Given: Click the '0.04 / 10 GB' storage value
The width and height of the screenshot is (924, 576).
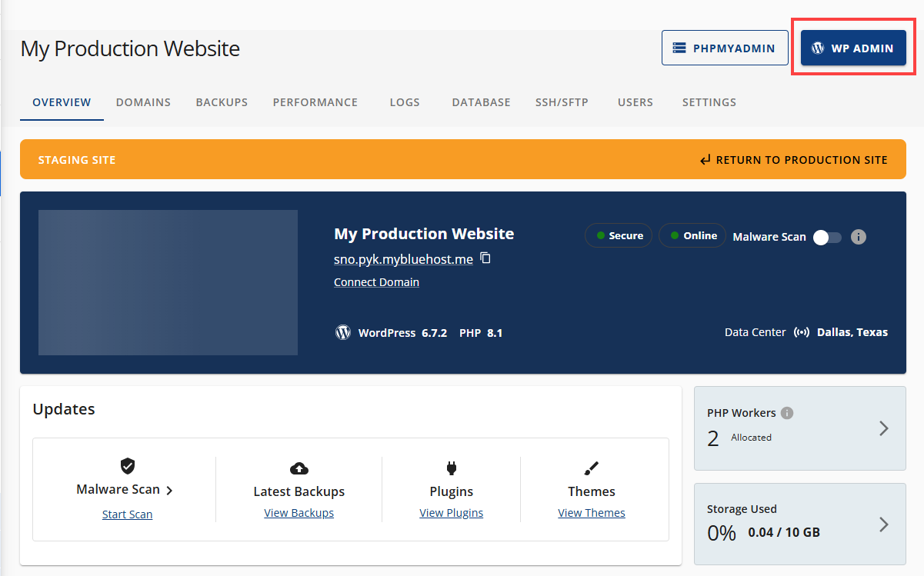Looking at the screenshot, I should coord(784,532).
